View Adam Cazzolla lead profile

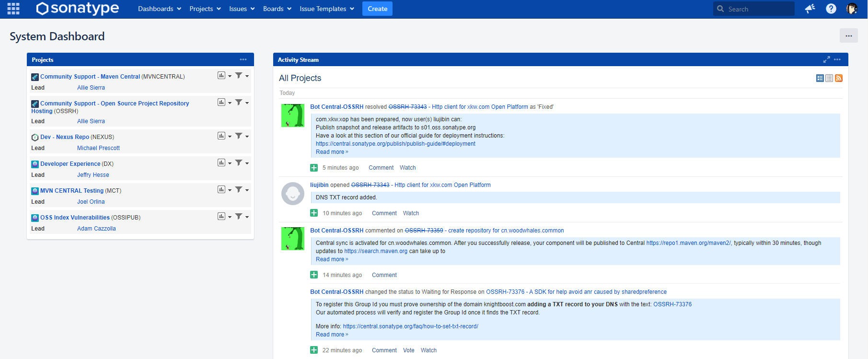(96, 229)
